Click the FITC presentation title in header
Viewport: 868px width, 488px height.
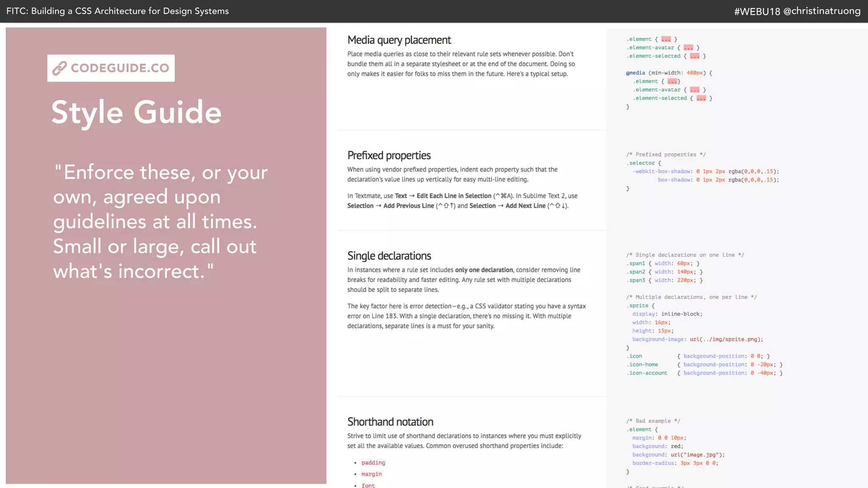pyautogui.click(x=117, y=11)
